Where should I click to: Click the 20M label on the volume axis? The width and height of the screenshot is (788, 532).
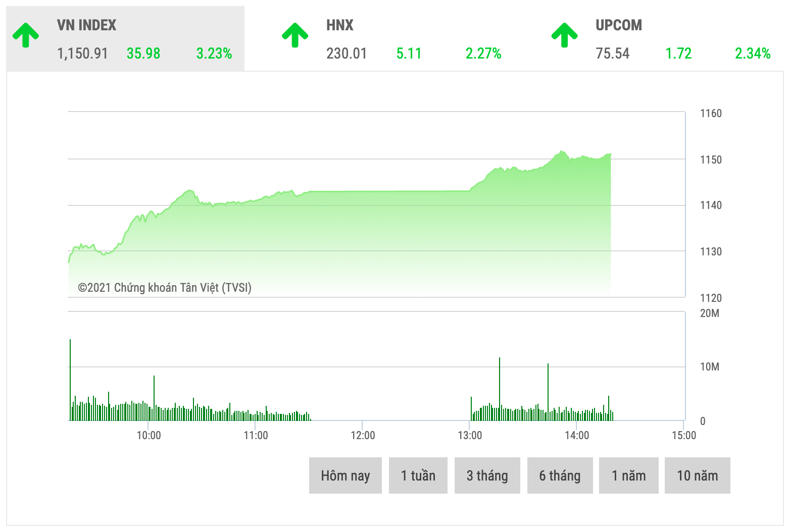pos(710,313)
